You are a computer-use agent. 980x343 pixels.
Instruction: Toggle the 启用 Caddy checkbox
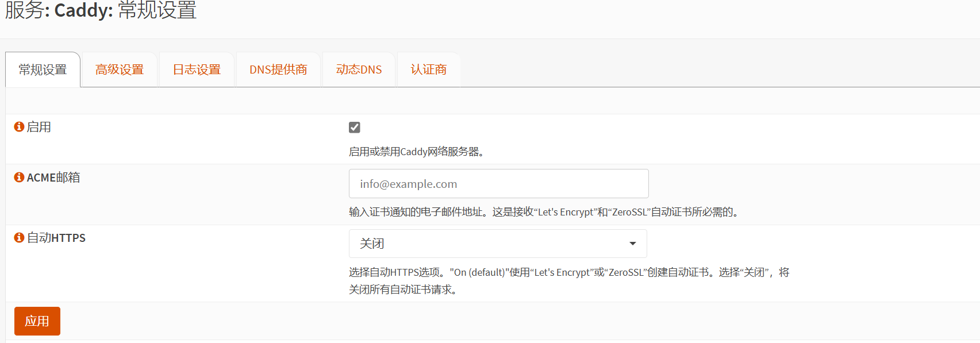click(355, 128)
